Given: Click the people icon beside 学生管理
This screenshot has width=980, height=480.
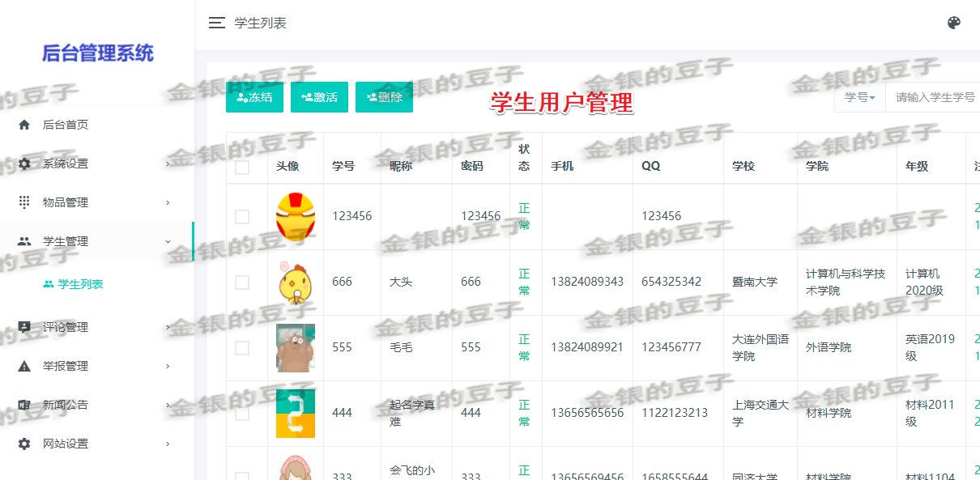Looking at the screenshot, I should pos(24,241).
